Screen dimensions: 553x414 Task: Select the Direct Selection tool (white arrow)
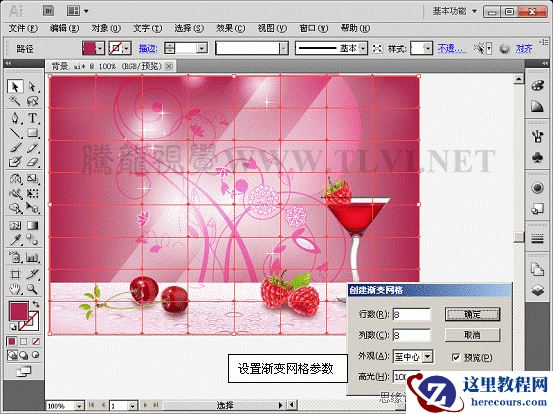(x=32, y=86)
